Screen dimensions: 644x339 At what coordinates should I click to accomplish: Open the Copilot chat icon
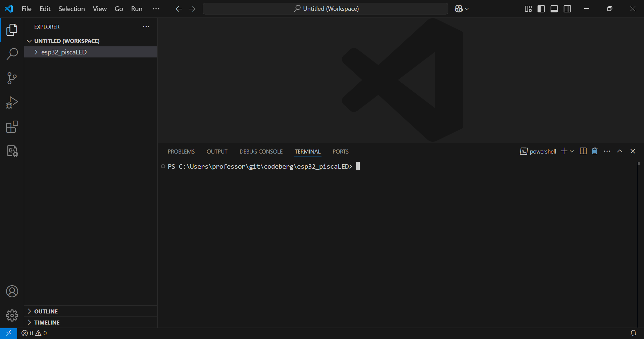point(459,9)
